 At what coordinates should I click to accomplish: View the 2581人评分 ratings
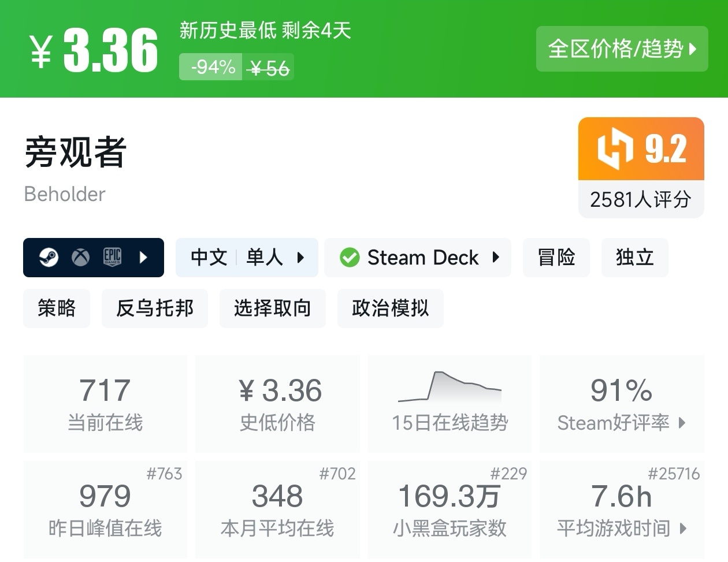pos(641,199)
